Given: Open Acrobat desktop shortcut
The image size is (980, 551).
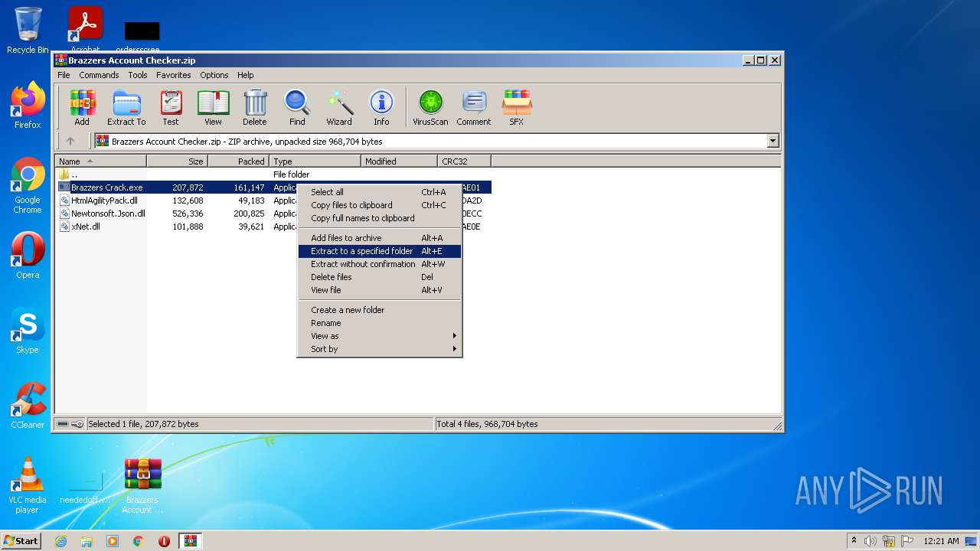Looking at the screenshot, I should click(86, 31).
